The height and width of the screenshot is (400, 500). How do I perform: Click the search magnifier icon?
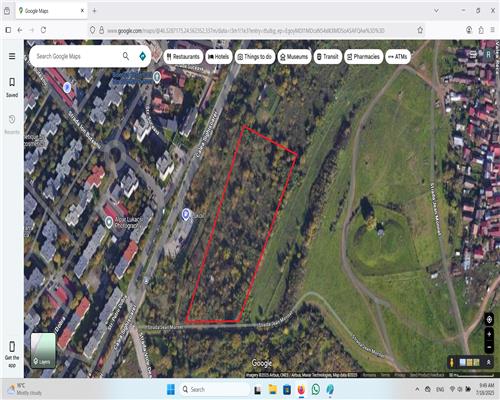[x=126, y=56]
